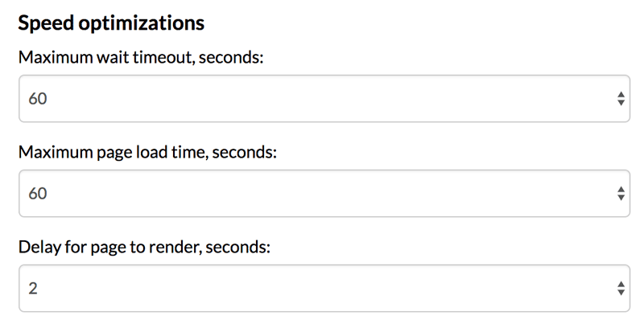Image resolution: width=644 pixels, height=328 pixels.
Task: Decrease Maximum wait timeout with down arrow
Action: point(621,103)
